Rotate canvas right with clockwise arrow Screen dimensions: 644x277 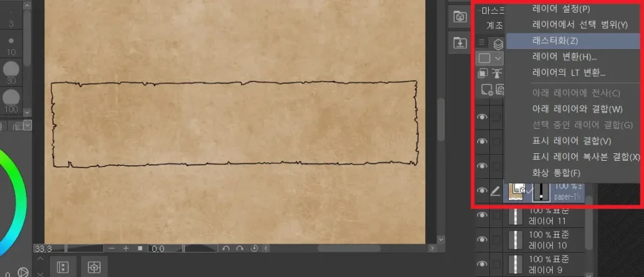(x=240, y=249)
